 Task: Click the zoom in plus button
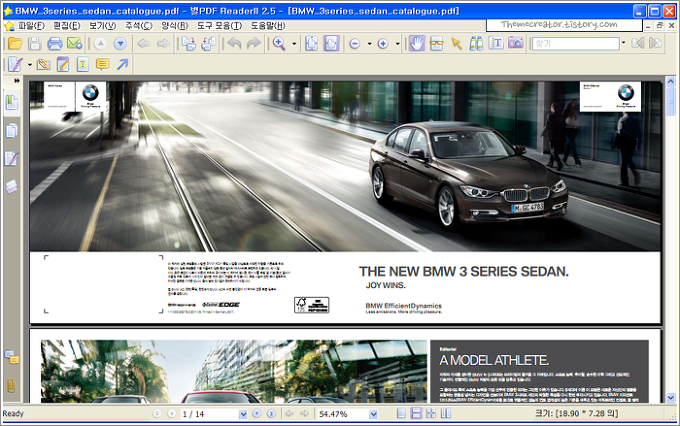[x=383, y=43]
